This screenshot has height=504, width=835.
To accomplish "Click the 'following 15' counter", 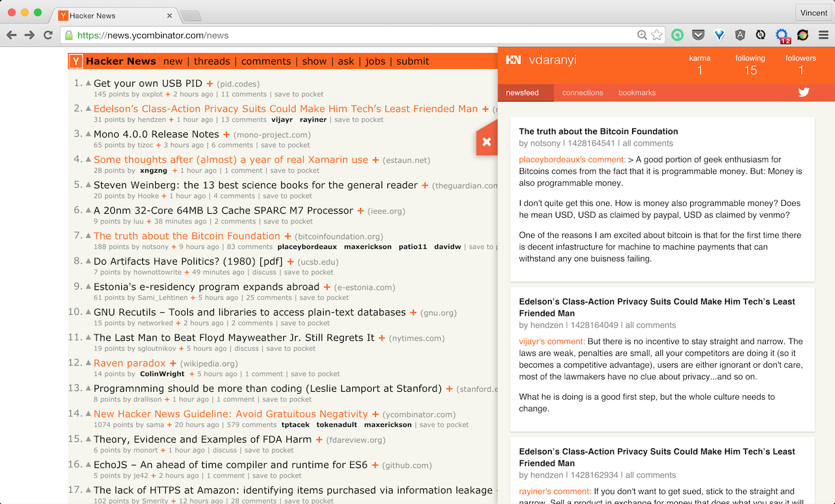I will point(750,65).
